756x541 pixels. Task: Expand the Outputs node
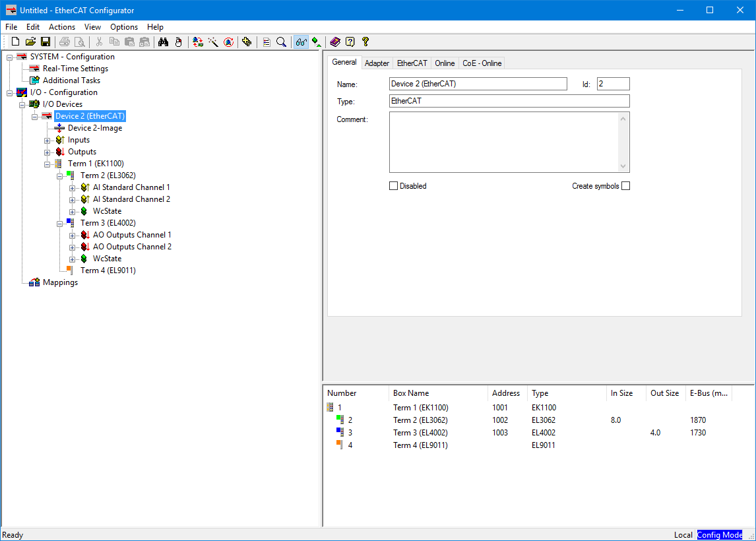[x=47, y=152]
